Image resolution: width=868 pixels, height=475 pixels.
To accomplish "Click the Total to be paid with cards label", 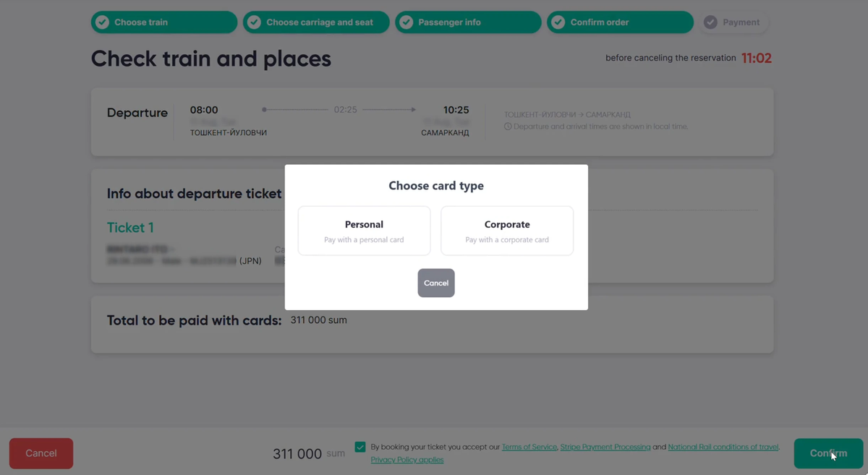I will coord(194,320).
